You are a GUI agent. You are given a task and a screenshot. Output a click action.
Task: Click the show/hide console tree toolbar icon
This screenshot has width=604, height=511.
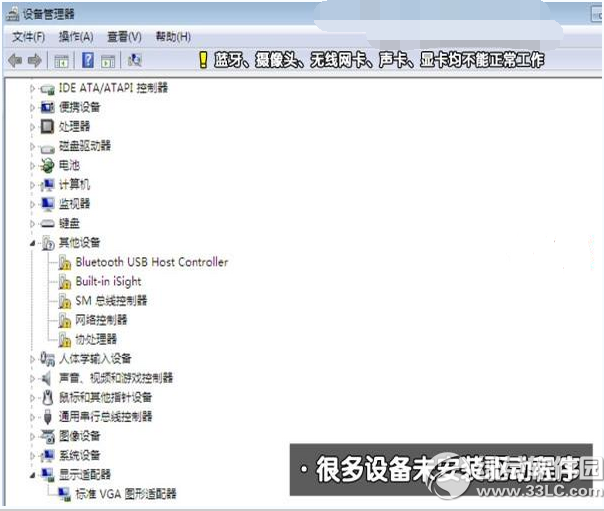click(x=62, y=61)
